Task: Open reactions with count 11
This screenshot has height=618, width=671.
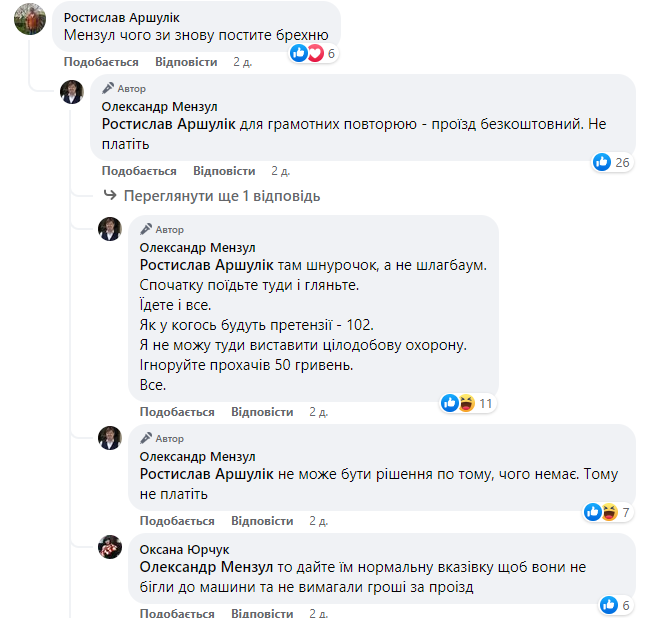Action: coord(457,403)
